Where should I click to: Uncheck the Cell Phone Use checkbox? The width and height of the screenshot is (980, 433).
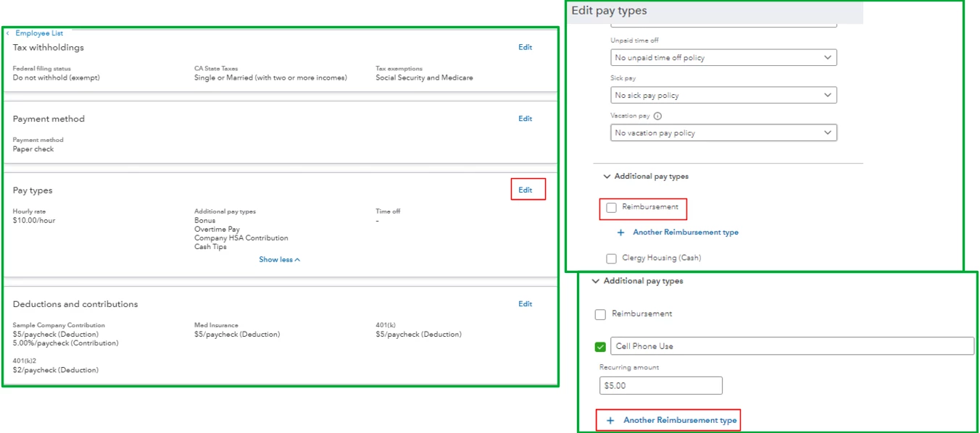point(600,347)
